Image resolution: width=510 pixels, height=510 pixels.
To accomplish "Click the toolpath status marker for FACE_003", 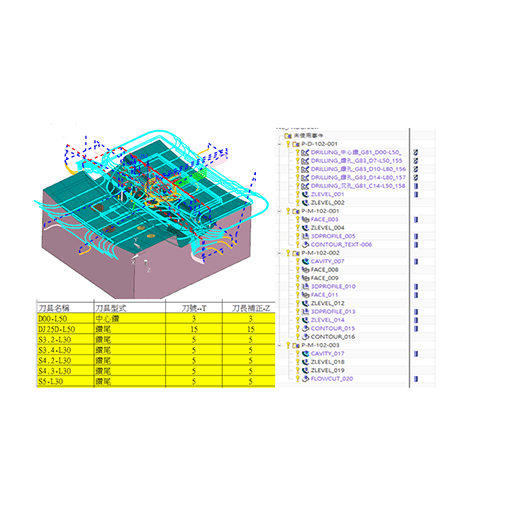I will pyautogui.click(x=416, y=220).
